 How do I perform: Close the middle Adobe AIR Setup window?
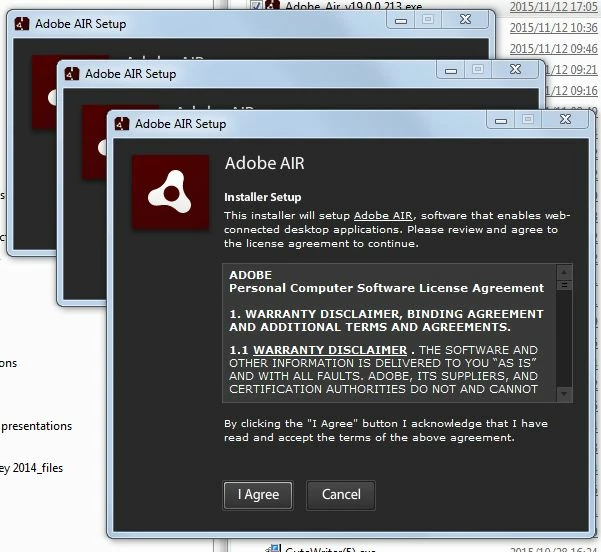click(x=516, y=69)
